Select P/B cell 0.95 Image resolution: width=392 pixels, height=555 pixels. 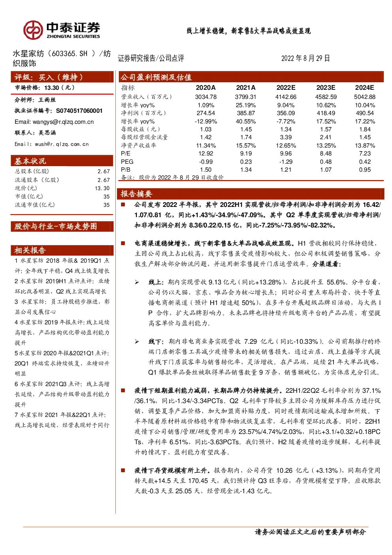tap(365, 170)
